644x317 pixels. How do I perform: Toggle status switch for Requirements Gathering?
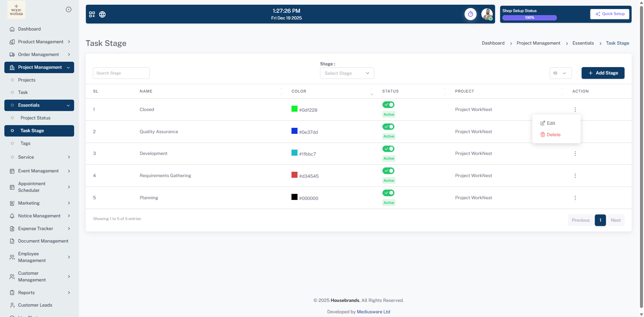[388, 171]
